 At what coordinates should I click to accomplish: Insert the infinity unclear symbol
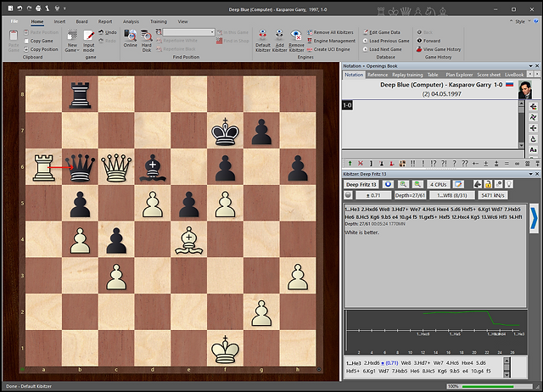[517, 163]
